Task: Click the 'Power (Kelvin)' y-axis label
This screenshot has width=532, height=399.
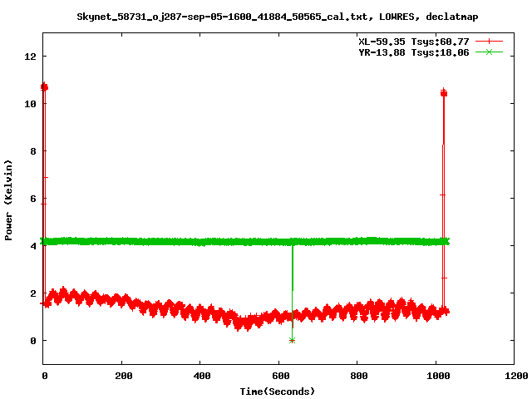Action: click(x=8, y=200)
